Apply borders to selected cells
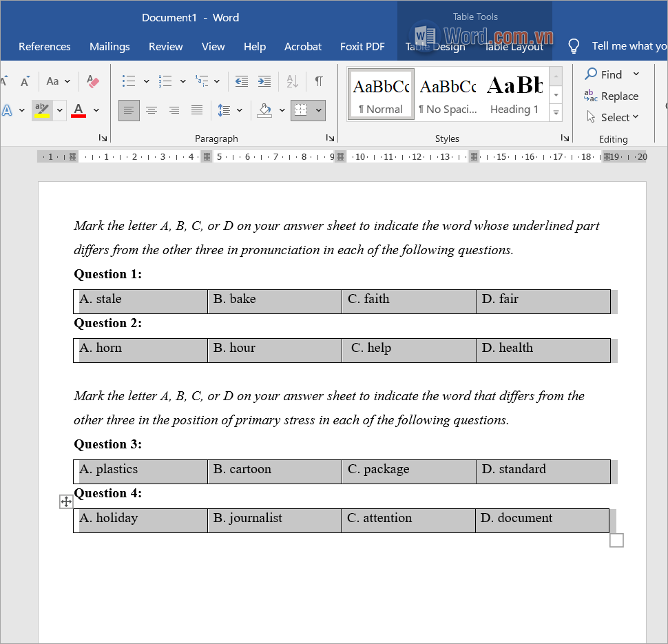 301,110
